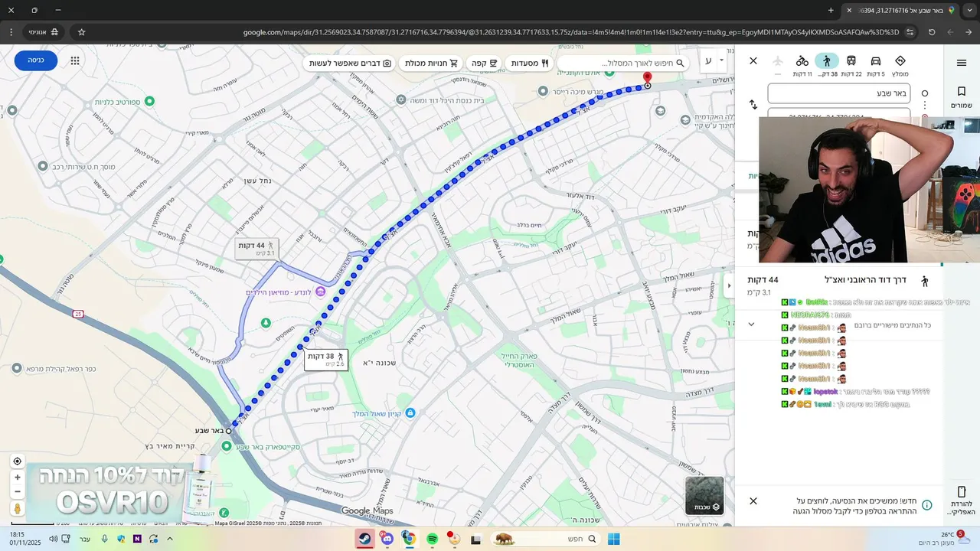Swap origin and destination points
The image size is (980, 551).
753,104
